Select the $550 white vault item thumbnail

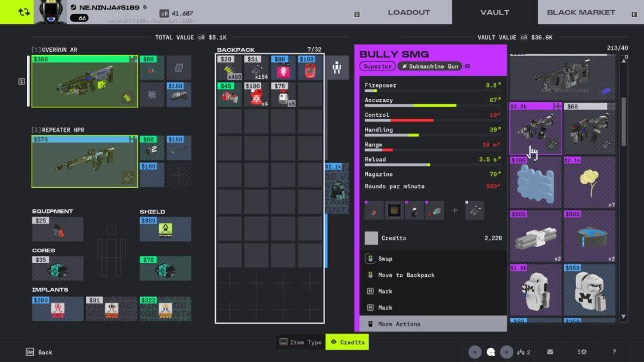coord(589,290)
